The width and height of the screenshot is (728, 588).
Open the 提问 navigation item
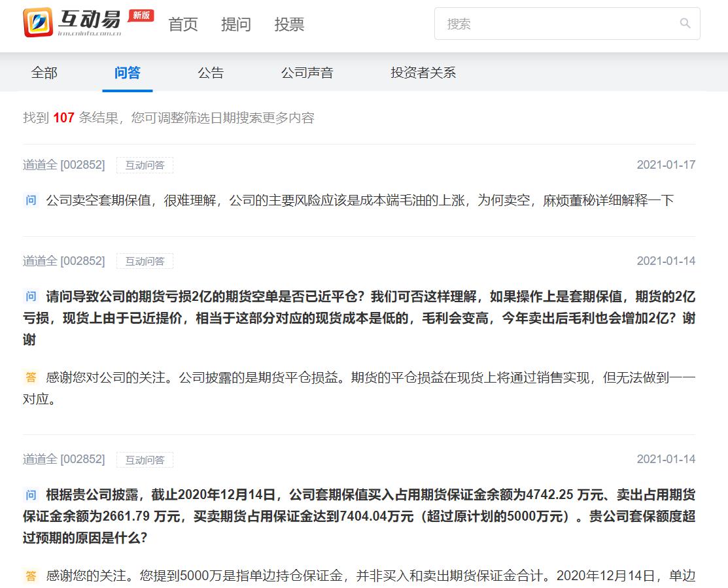236,24
